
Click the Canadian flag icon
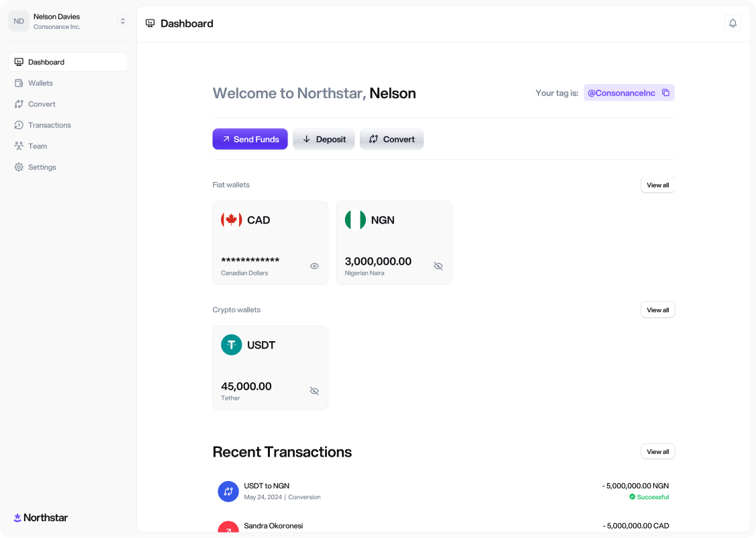tap(232, 220)
